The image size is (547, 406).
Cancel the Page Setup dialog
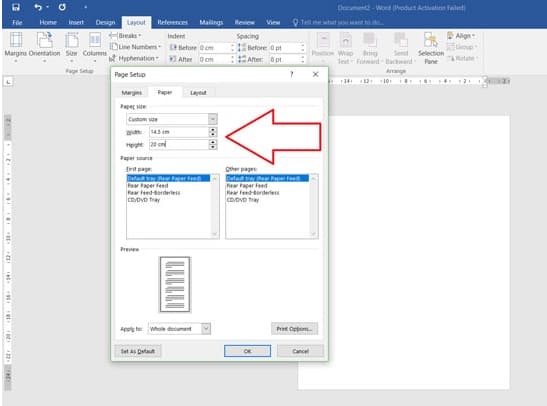click(x=300, y=351)
